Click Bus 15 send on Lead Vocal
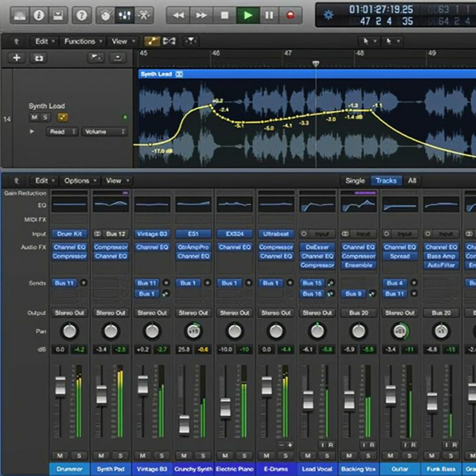This screenshot has width=476, height=476. [x=312, y=283]
